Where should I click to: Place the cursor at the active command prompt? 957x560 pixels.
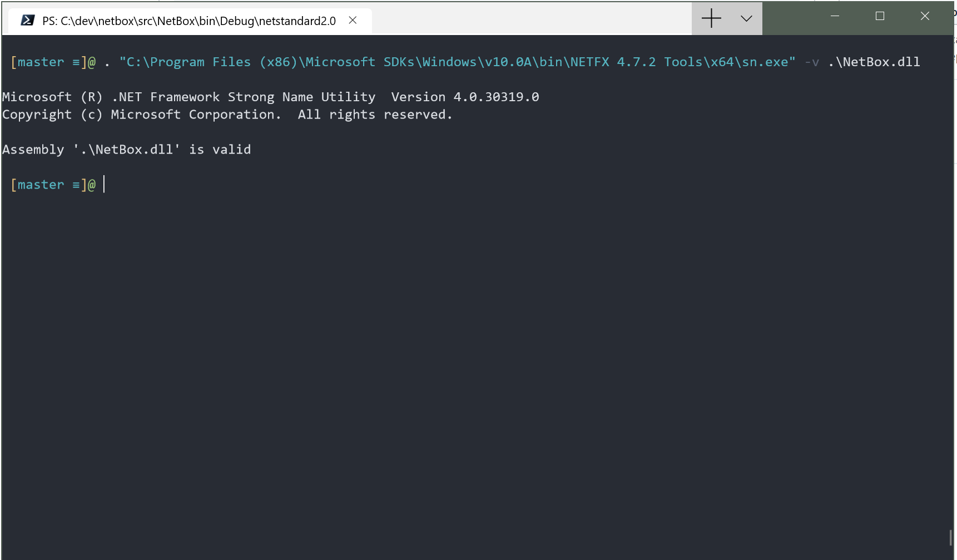tap(103, 184)
